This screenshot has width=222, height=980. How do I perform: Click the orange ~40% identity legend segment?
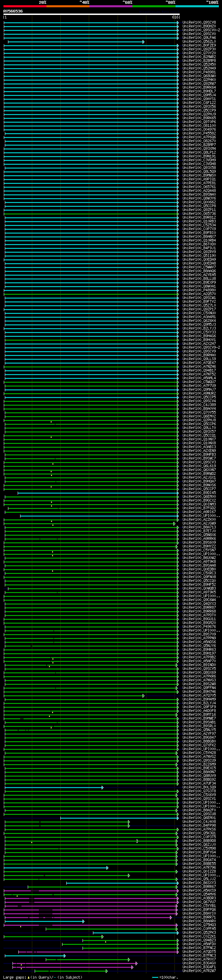click(68, 6)
